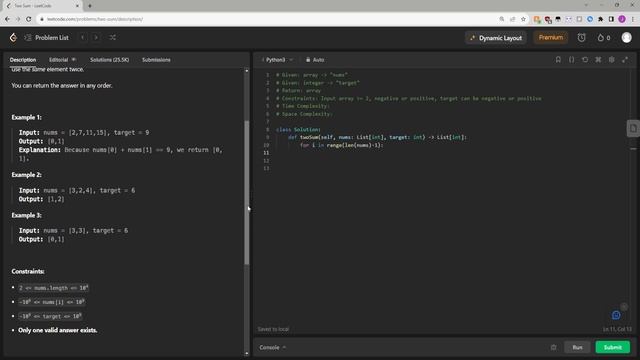Run the code

point(577,347)
